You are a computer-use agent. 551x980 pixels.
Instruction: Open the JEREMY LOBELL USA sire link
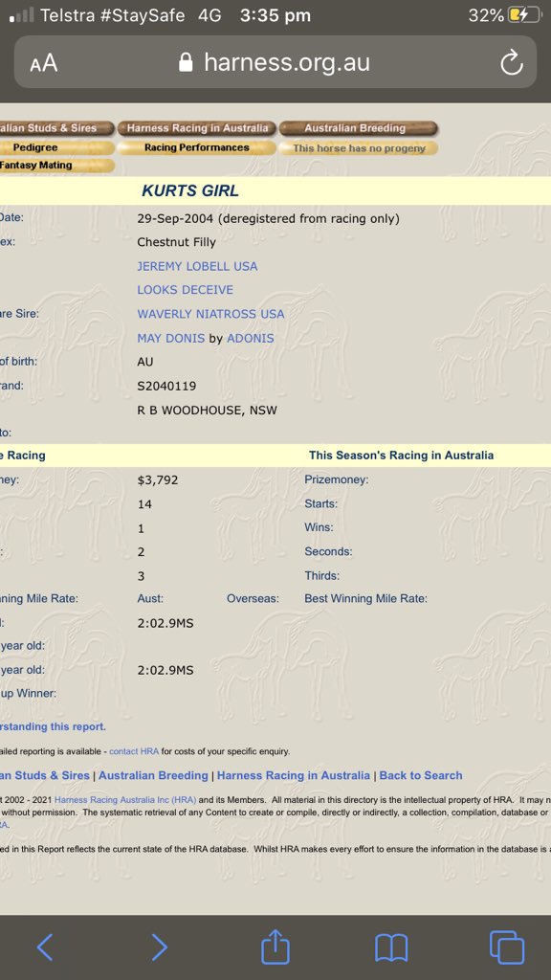197,266
